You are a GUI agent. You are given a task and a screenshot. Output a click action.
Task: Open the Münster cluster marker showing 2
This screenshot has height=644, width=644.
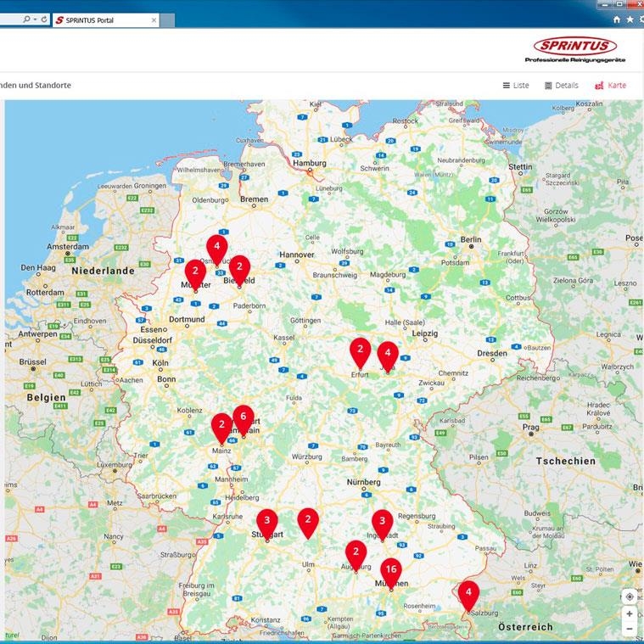pyautogui.click(x=195, y=272)
